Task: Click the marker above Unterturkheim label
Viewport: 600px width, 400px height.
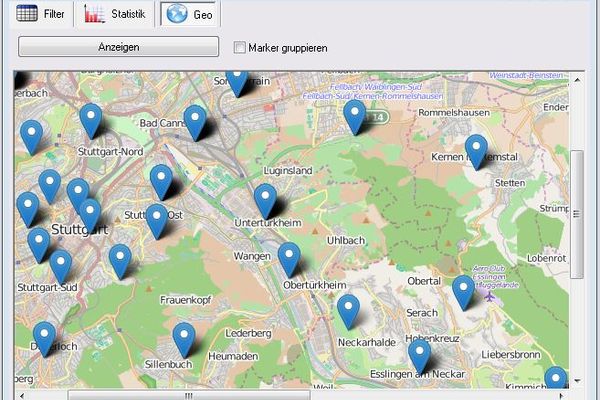Action: (x=266, y=201)
